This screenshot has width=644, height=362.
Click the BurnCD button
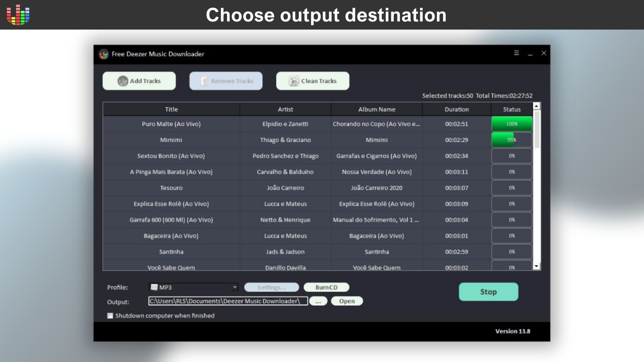326,287
